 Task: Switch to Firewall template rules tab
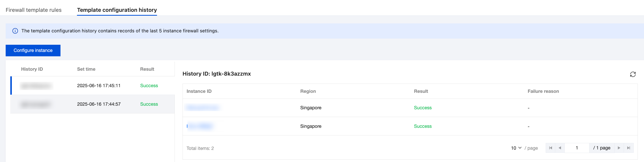pos(33,10)
